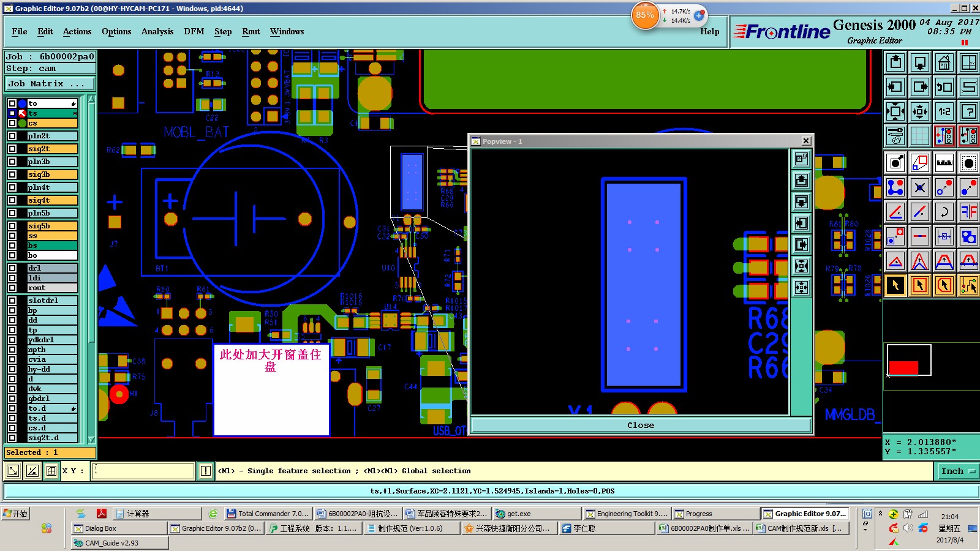Click the pan down icon in right toolbar
Screen dimensions: 980x551
(920, 62)
